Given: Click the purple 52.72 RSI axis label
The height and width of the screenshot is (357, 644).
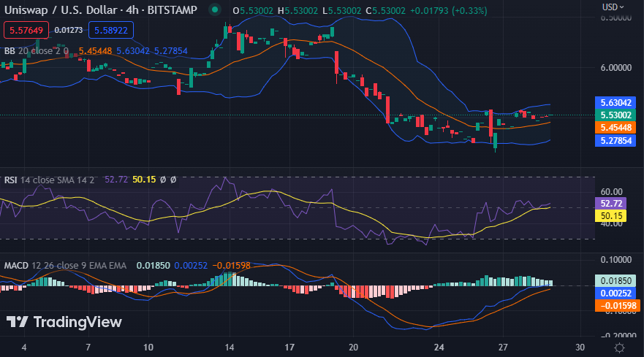Looking at the screenshot, I should point(610,204).
